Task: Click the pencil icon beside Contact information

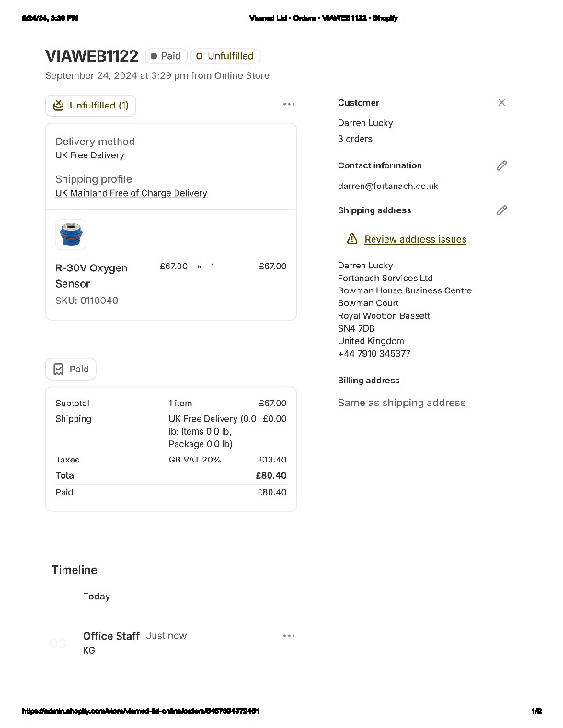Action: coord(501,165)
